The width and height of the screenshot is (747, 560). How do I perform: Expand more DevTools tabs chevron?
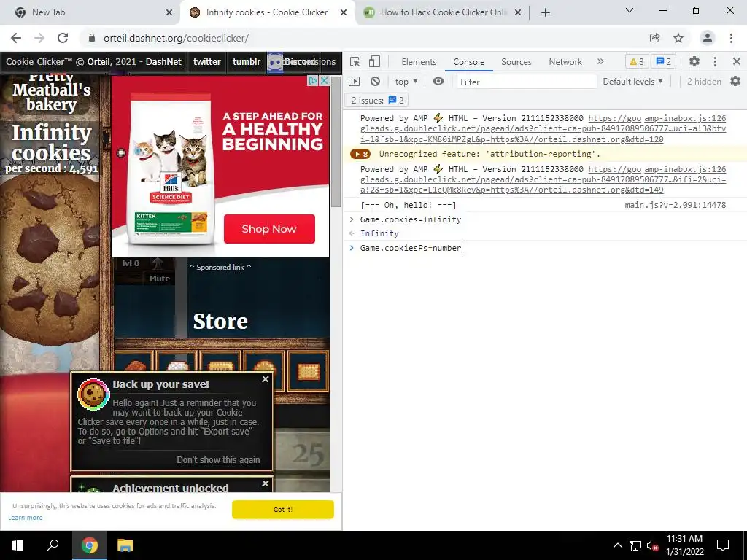coord(600,61)
